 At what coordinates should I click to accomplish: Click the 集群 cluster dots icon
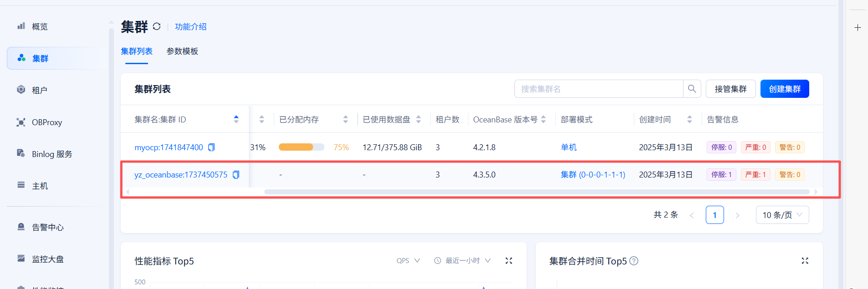click(x=21, y=58)
